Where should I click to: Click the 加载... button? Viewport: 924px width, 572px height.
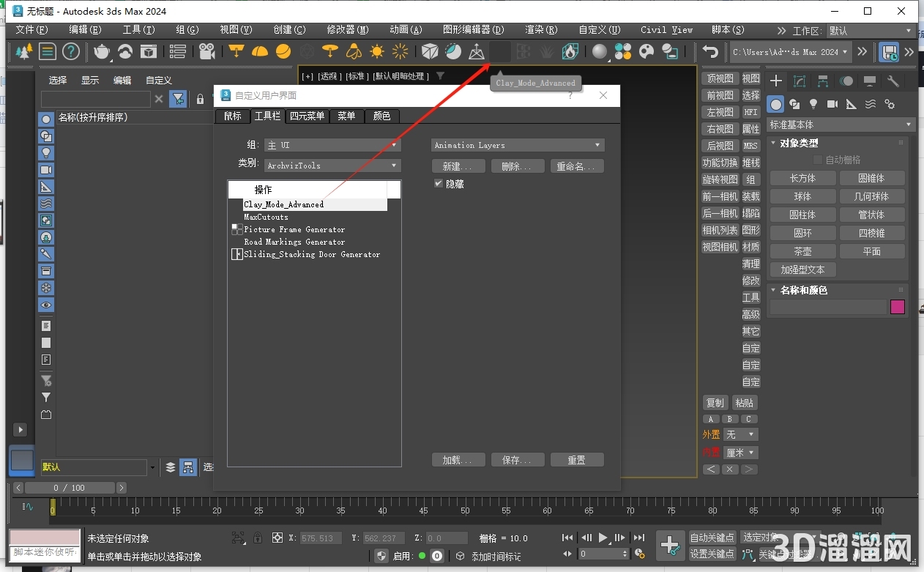(458, 460)
